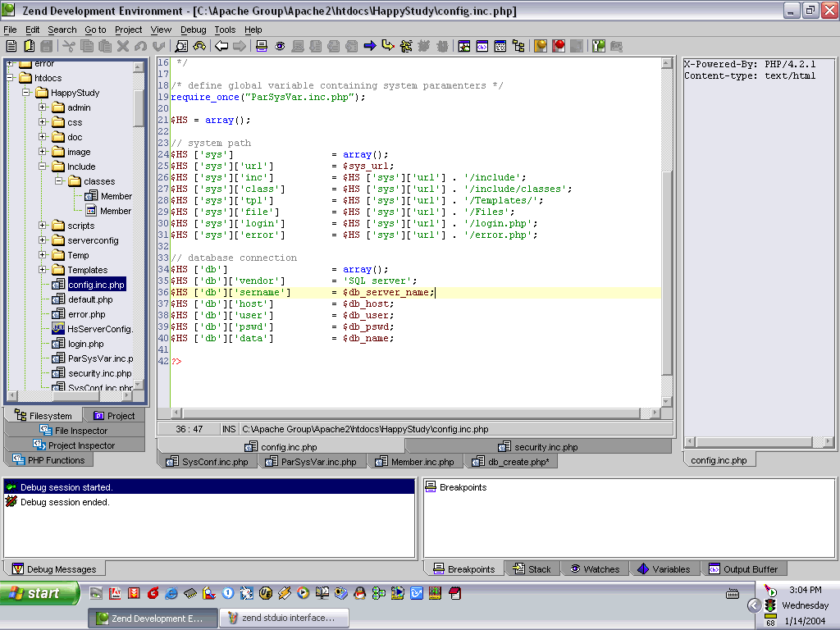Show the Stack debug tab
The width and height of the screenshot is (840, 630).
[532, 569]
